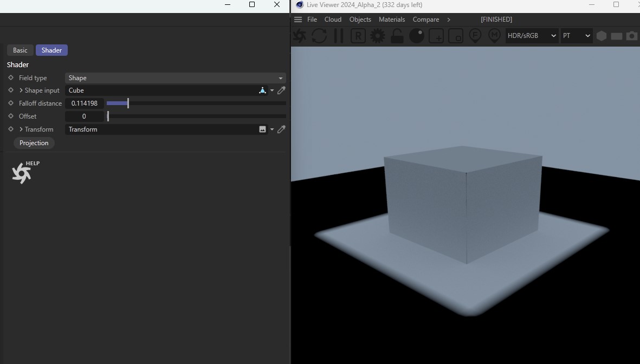Image resolution: width=640 pixels, height=364 pixels.
Task: Toggle clay mode sphere icon
Action: pos(417,36)
